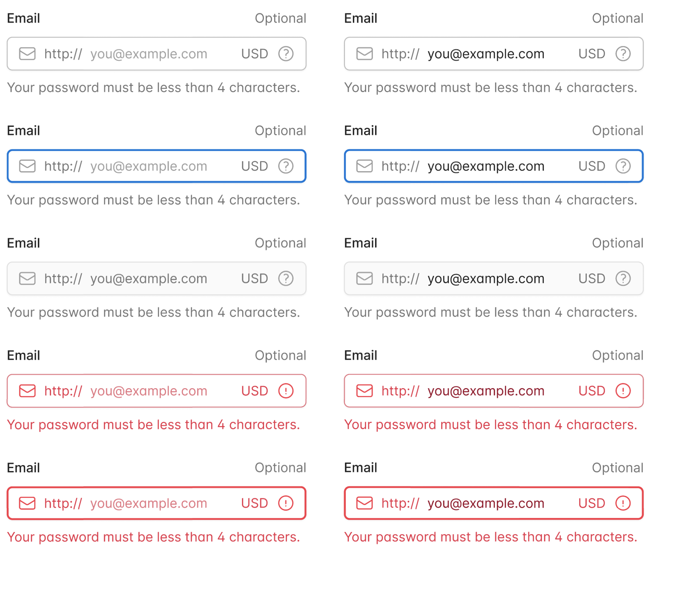Click the thin-red-bordered input with dark filled text
The width and height of the screenshot is (700, 589).
[x=494, y=391]
